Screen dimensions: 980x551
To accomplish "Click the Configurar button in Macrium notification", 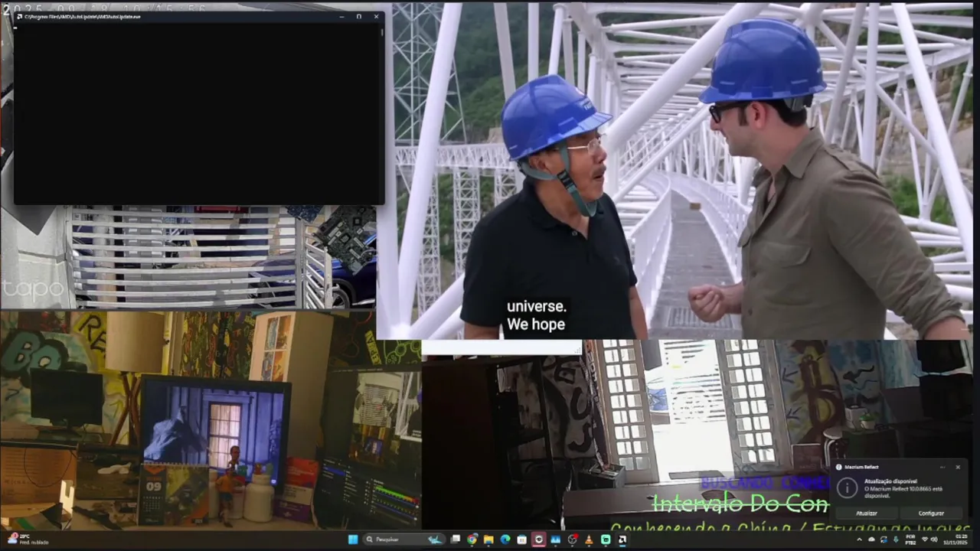I will point(931,514).
